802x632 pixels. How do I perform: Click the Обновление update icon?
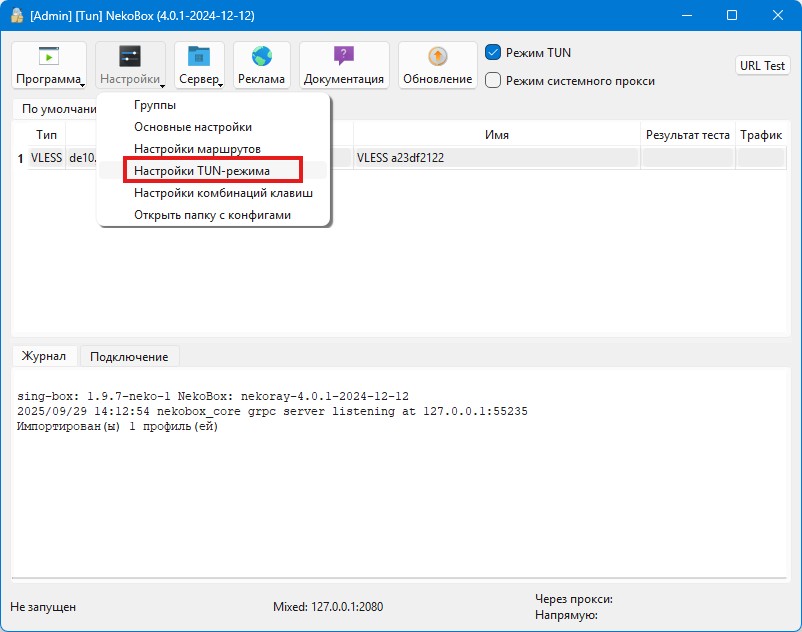pyautogui.click(x=437, y=57)
